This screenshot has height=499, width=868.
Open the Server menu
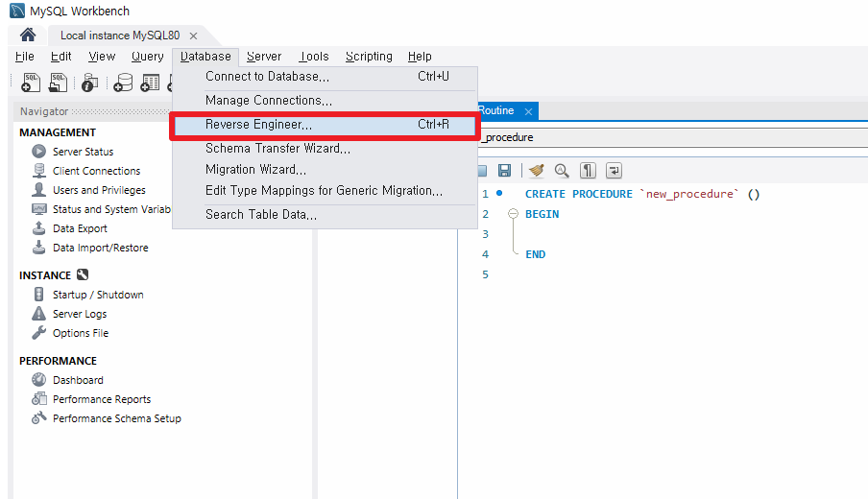(264, 57)
